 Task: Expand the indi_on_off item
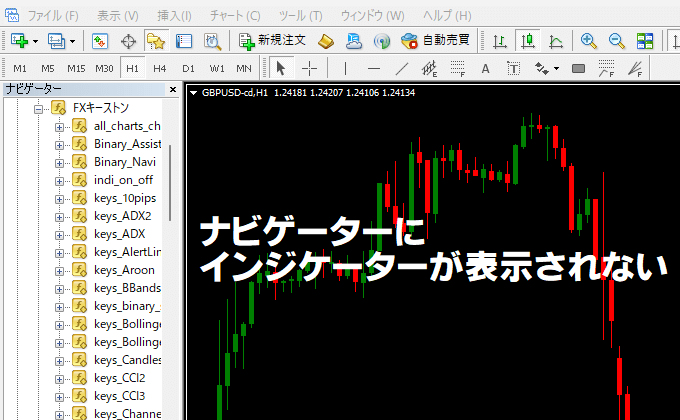pos(59,181)
